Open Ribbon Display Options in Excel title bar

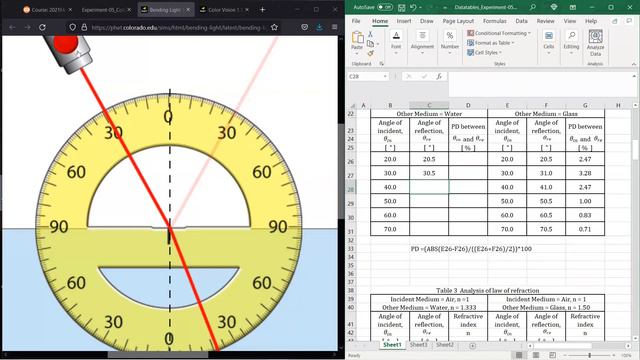[573, 7]
